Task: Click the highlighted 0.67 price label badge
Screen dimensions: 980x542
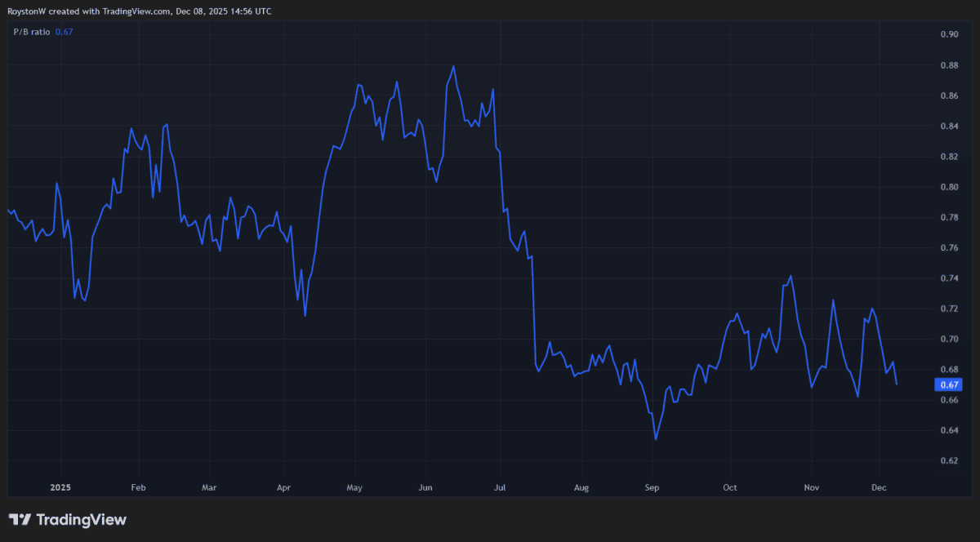Action: 949,384
